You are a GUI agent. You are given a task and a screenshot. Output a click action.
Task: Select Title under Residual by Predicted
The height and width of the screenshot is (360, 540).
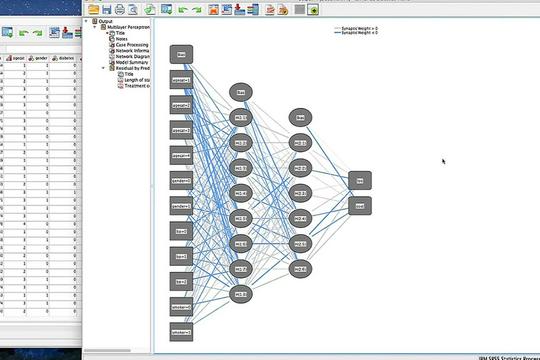[129, 74]
